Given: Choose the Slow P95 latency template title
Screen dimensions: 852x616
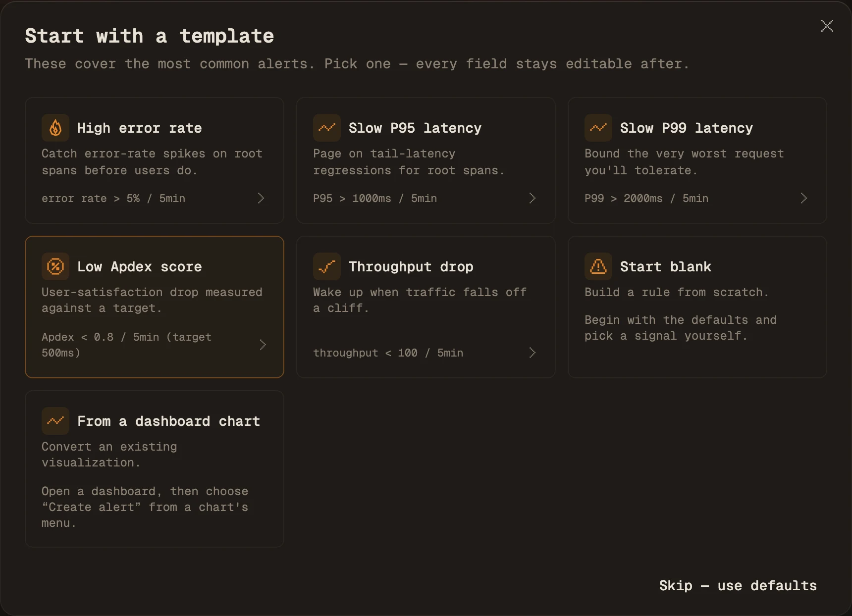Looking at the screenshot, I should 415,128.
